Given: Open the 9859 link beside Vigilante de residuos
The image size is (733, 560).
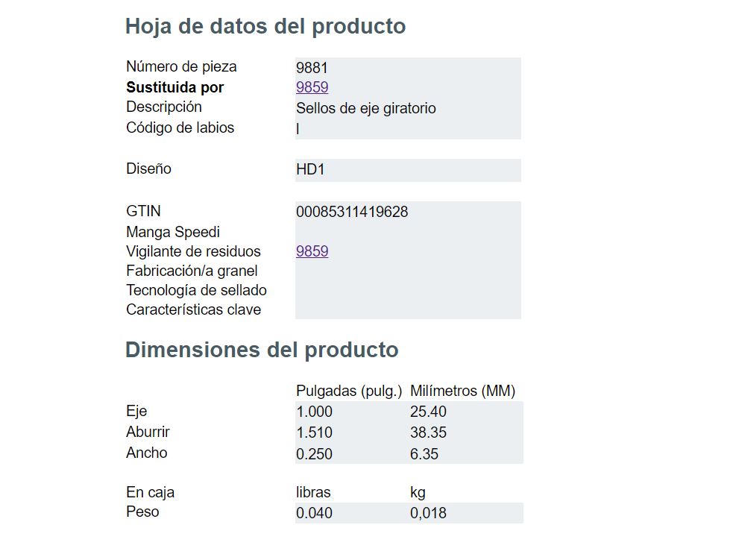Looking at the screenshot, I should [x=312, y=251].
